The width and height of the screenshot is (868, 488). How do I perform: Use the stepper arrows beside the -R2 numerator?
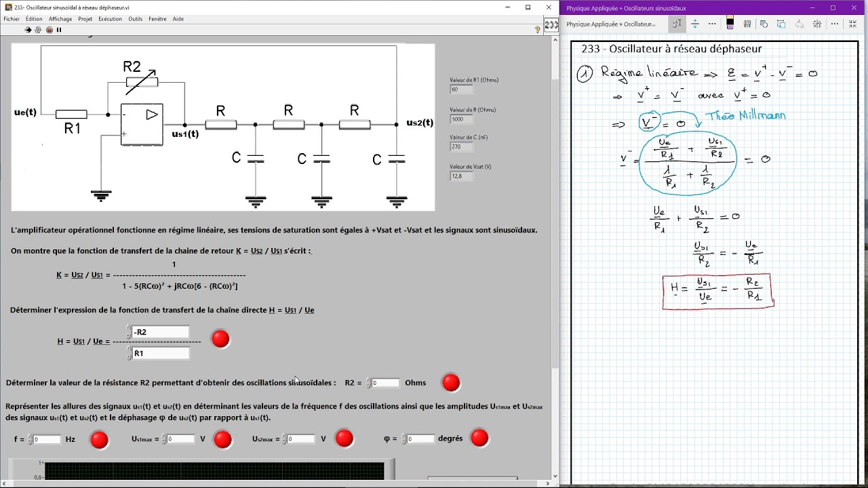[x=129, y=332]
